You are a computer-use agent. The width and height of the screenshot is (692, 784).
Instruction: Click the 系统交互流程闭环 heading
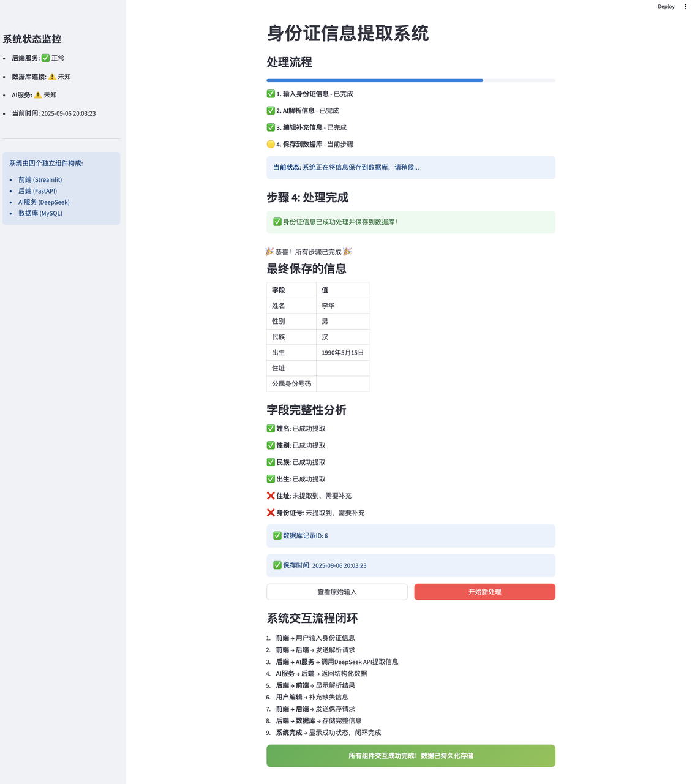point(312,619)
